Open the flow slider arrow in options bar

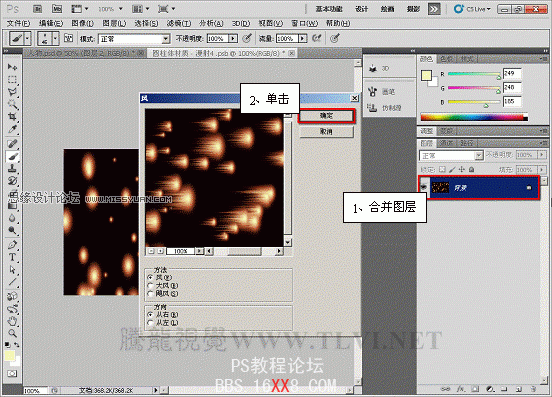click(x=303, y=38)
